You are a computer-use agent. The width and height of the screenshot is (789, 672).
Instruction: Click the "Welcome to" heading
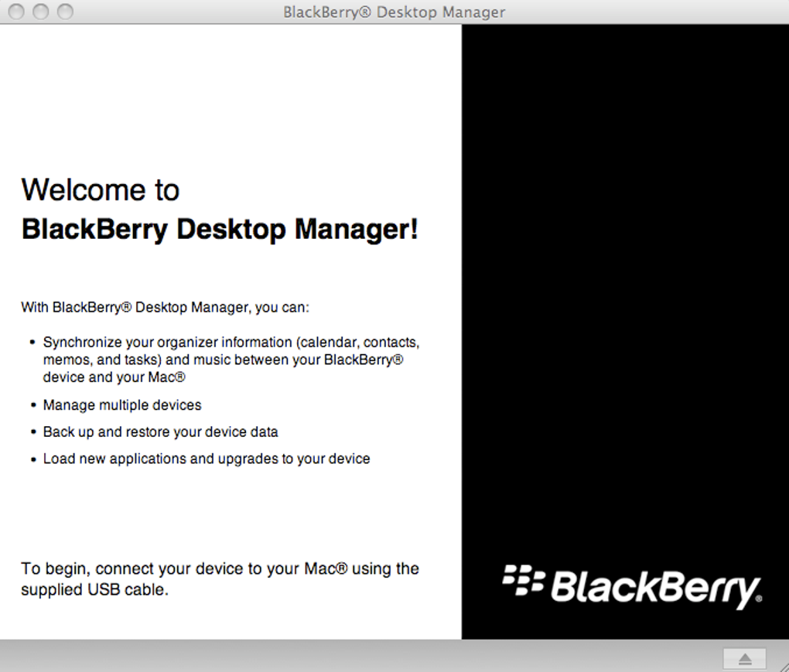pyautogui.click(x=100, y=190)
